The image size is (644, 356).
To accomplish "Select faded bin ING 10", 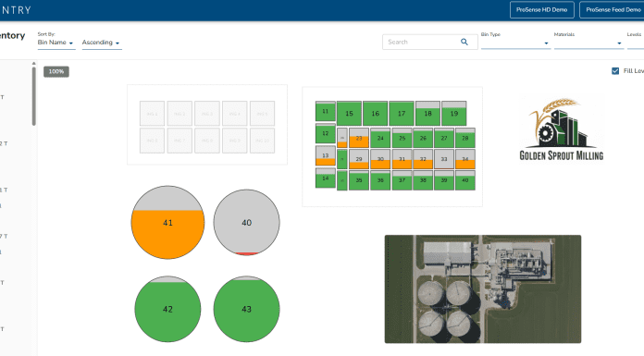I will click(262, 141).
